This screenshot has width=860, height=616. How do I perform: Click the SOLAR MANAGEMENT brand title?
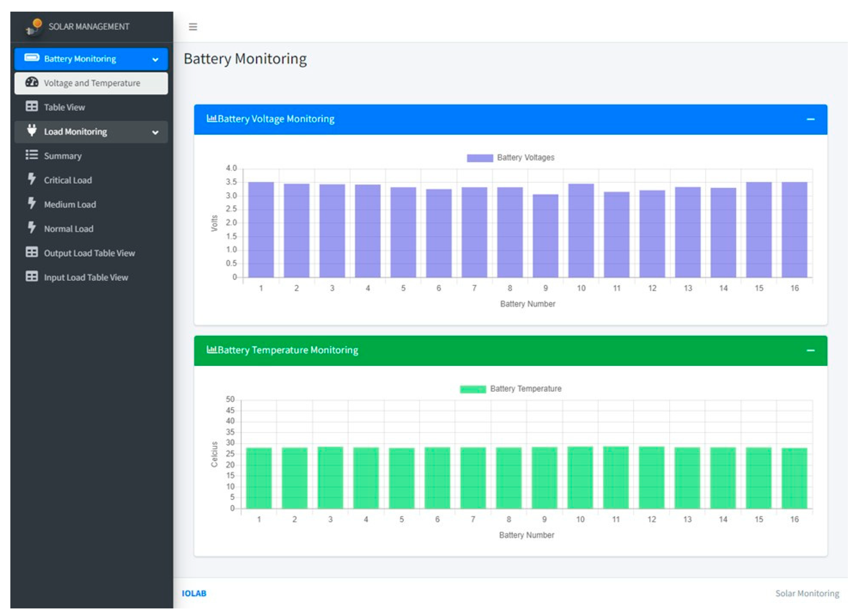(x=89, y=27)
